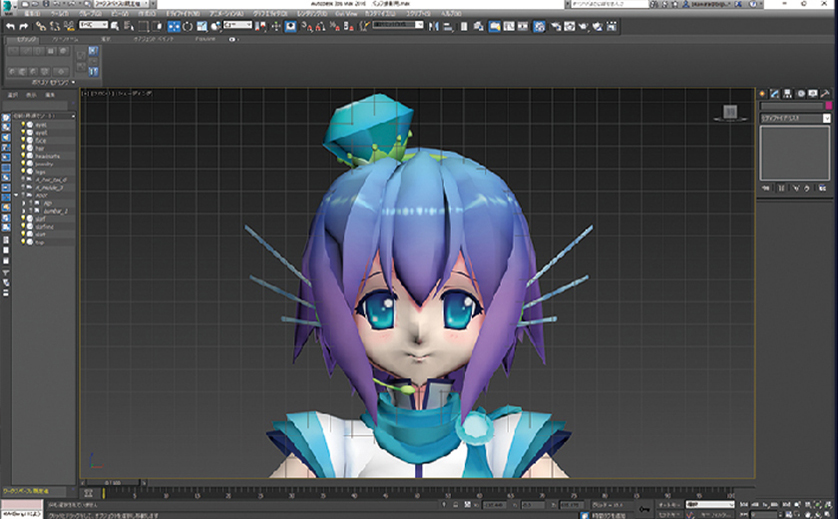Toggle visibility bulb for face object
The width and height of the screenshot is (838, 519).
[23, 141]
